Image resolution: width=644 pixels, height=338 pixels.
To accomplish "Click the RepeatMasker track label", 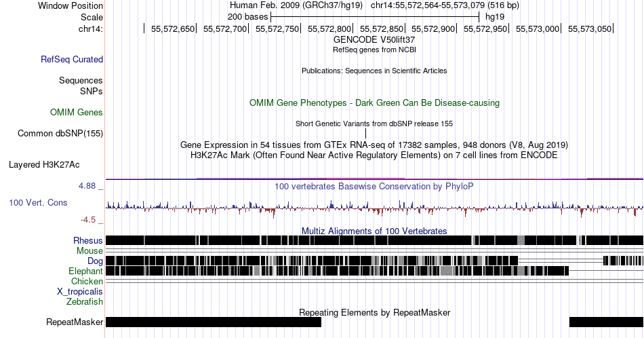I will 75,322.
